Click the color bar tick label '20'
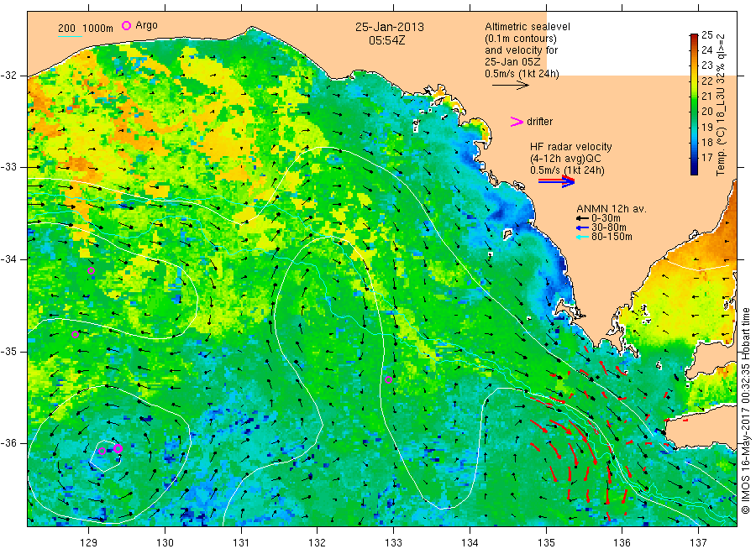The image size is (756, 554). tap(706, 112)
